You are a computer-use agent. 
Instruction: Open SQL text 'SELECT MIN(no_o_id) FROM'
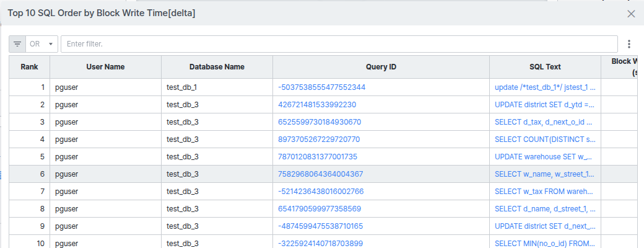(545, 244)
